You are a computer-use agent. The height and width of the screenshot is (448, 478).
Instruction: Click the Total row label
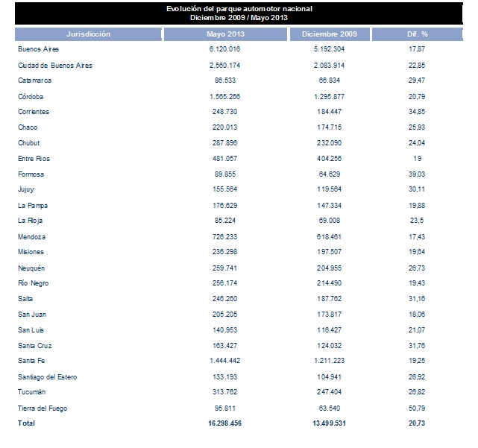click(x=26, y=423)
